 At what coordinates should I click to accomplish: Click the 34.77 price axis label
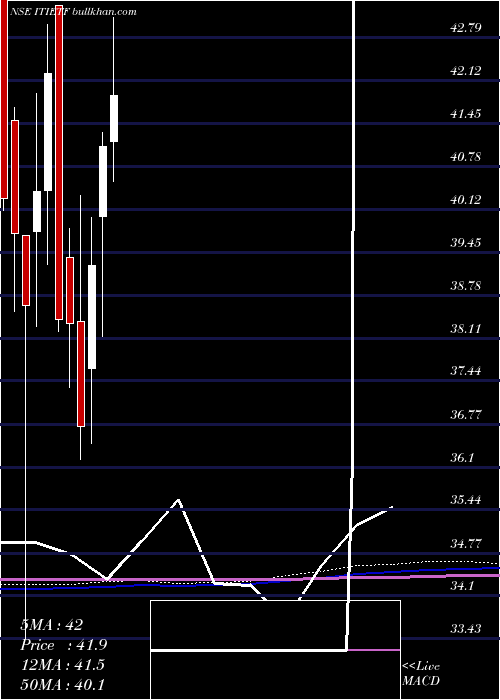coord(466,544)
